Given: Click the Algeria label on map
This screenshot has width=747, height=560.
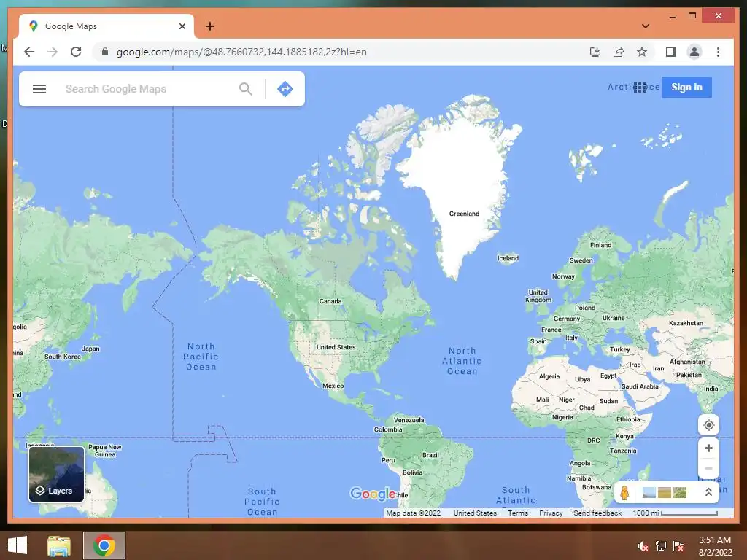Looking at the screenshot, I should pyautogui.click(x=549, y=376).
